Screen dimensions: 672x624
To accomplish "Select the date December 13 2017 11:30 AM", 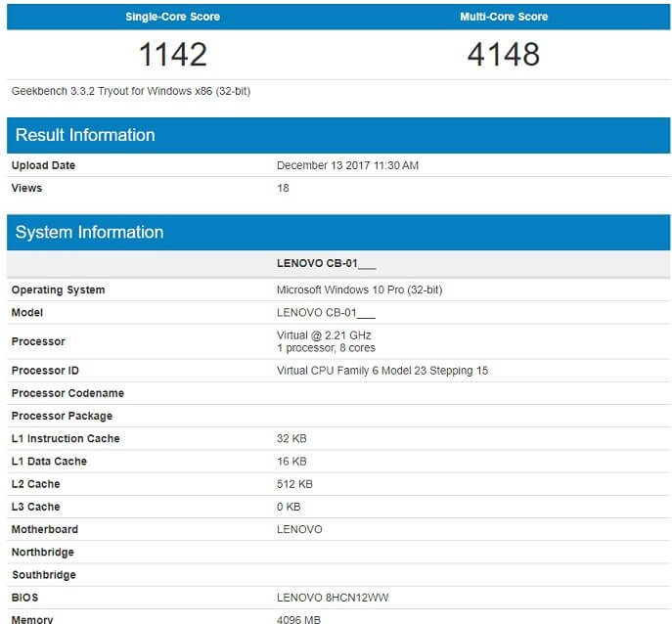I will pos(347,165).
